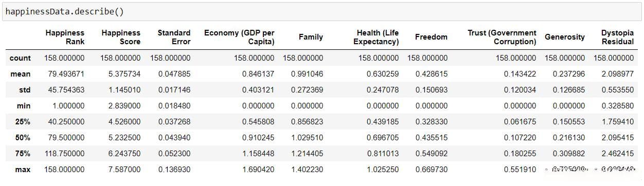Click the 50% row label
644x186 pixels.
(23, 138)
